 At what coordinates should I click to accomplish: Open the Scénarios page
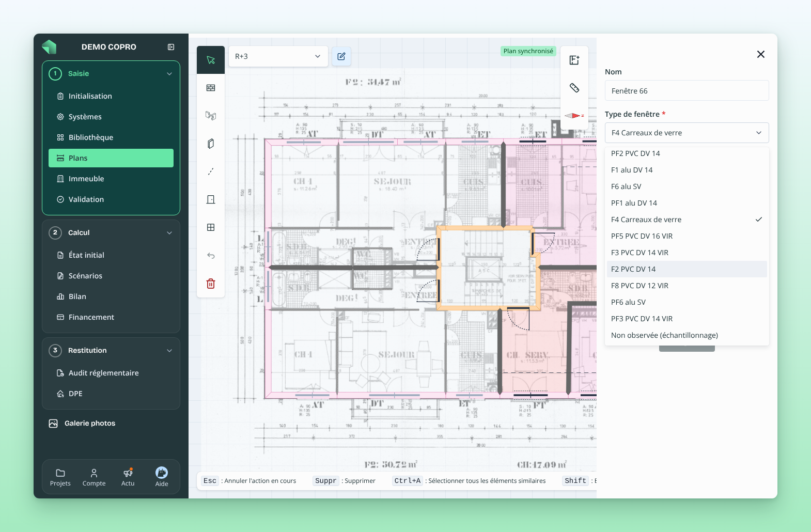pos(111,276)
